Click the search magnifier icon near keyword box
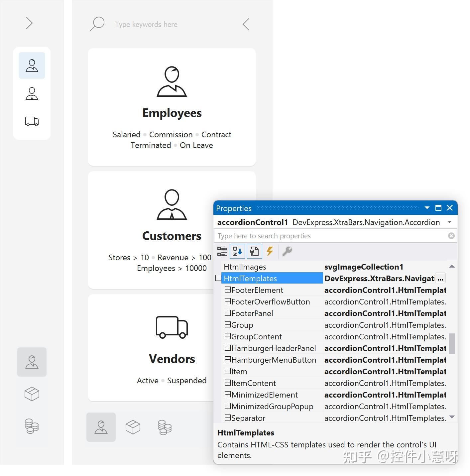Viewport: 470px width, 476px height. (97, 24)
